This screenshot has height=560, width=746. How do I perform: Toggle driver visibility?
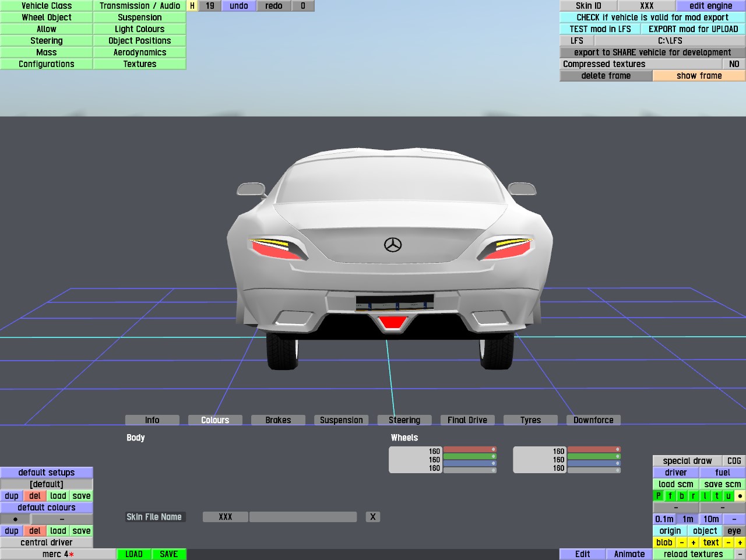click(676, 473)
